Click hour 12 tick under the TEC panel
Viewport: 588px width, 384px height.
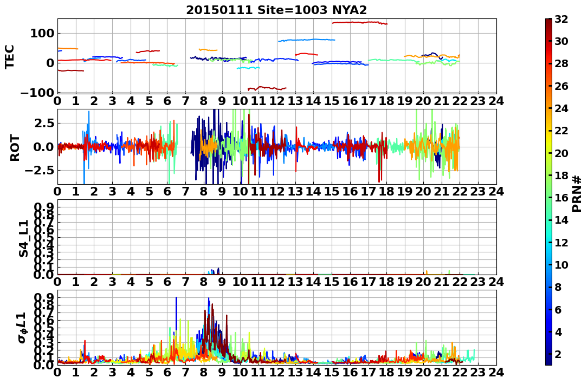point(277,101)
